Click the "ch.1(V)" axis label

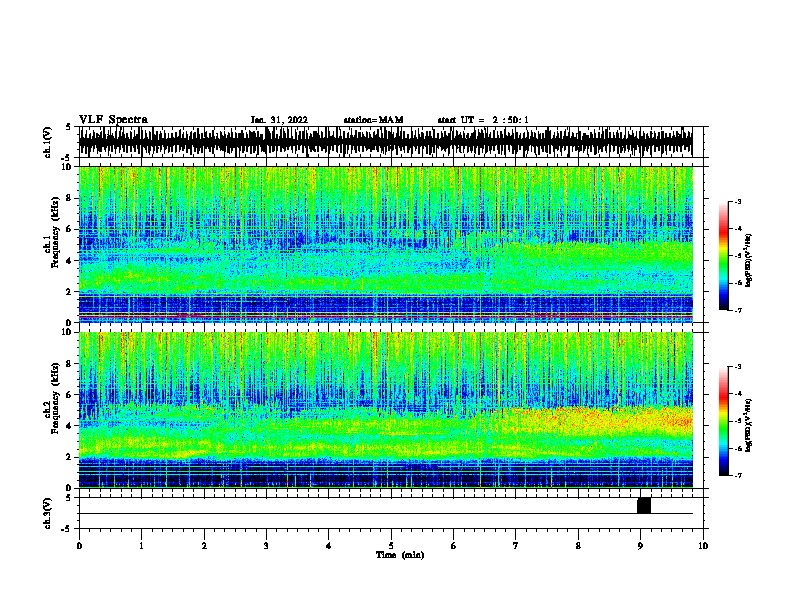point(48,142)
